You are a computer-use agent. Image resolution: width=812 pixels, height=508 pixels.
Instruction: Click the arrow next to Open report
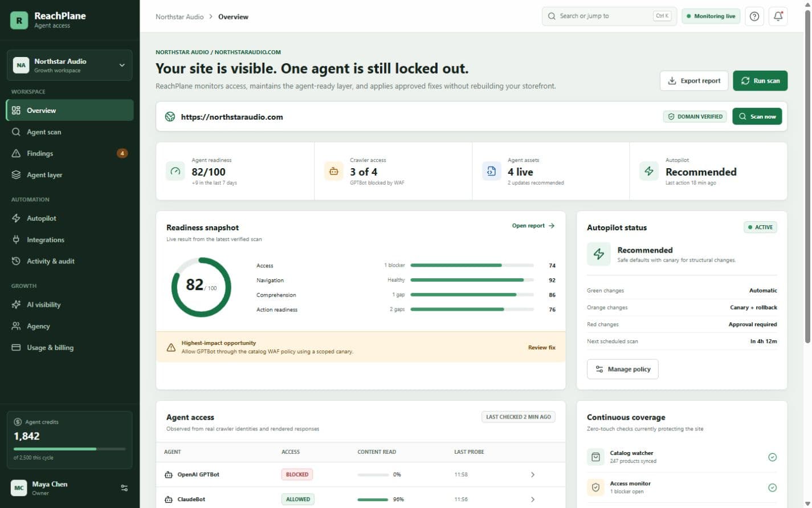tap(552, 226)
